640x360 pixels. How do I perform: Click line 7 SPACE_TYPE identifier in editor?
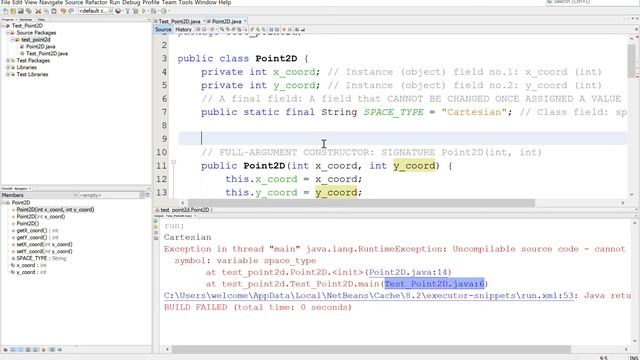[x=393, y=112]
